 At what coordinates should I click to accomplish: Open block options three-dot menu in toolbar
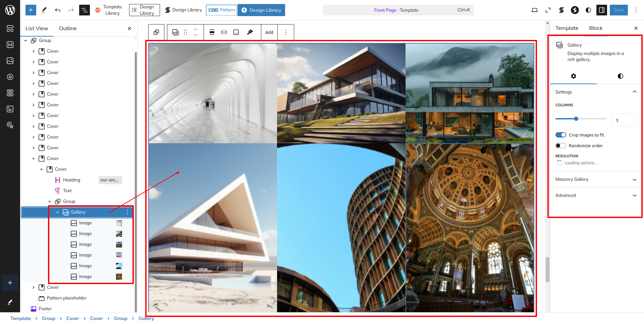[286, 32]
